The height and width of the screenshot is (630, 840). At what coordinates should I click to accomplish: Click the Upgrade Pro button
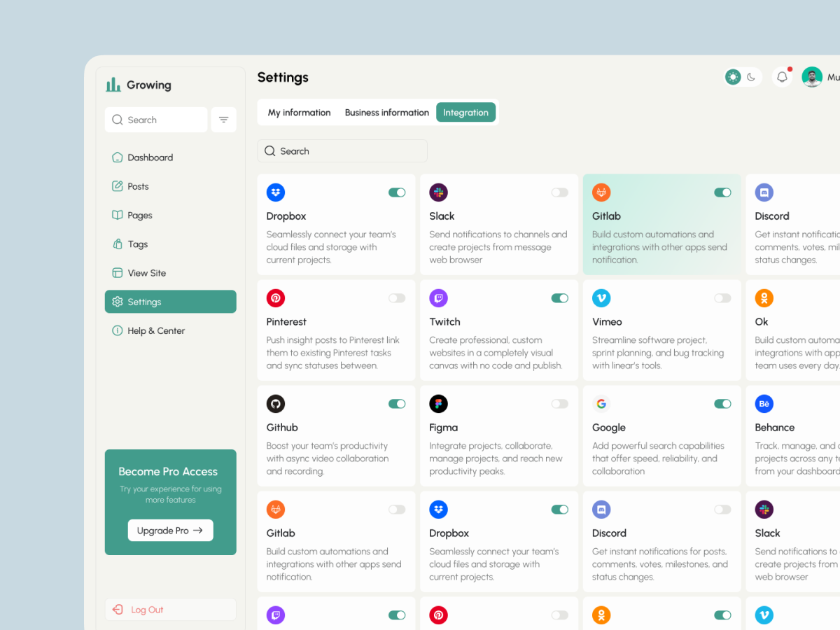[x=170, y=530]
